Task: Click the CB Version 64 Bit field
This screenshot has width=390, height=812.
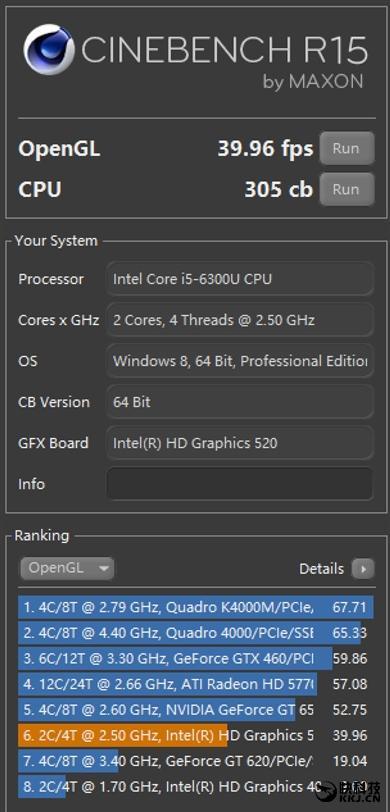Action: (x=239, y=402)
